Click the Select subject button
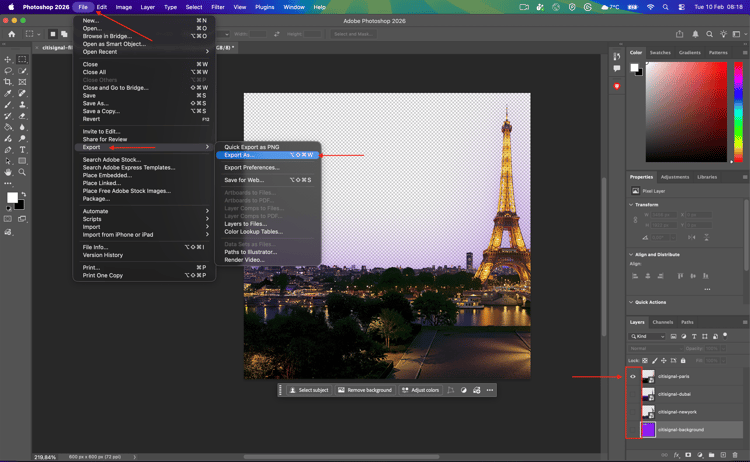Viewport: 750px width, 462px height. click(307, 390)
